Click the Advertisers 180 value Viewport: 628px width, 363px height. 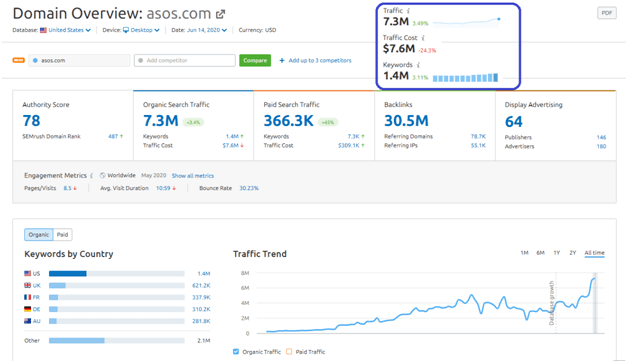coord(601,147)
